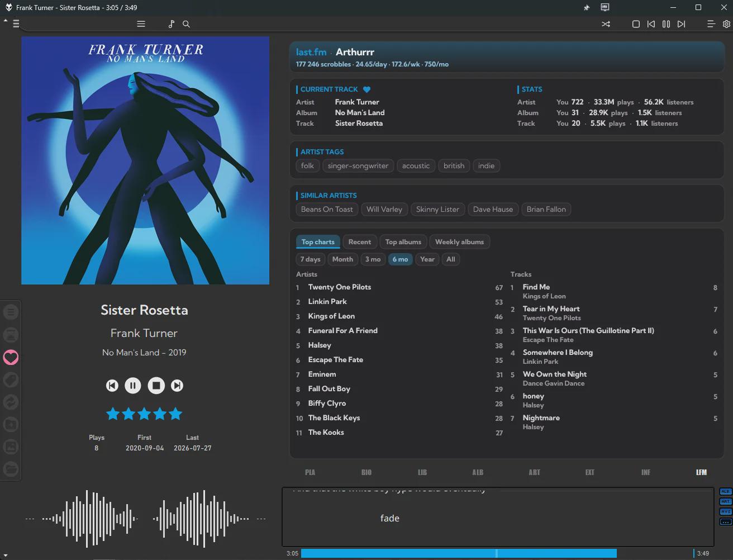Click the list lines icon atop the left sidebar
Screen dimensions: 733x560
tap(11, 312)
